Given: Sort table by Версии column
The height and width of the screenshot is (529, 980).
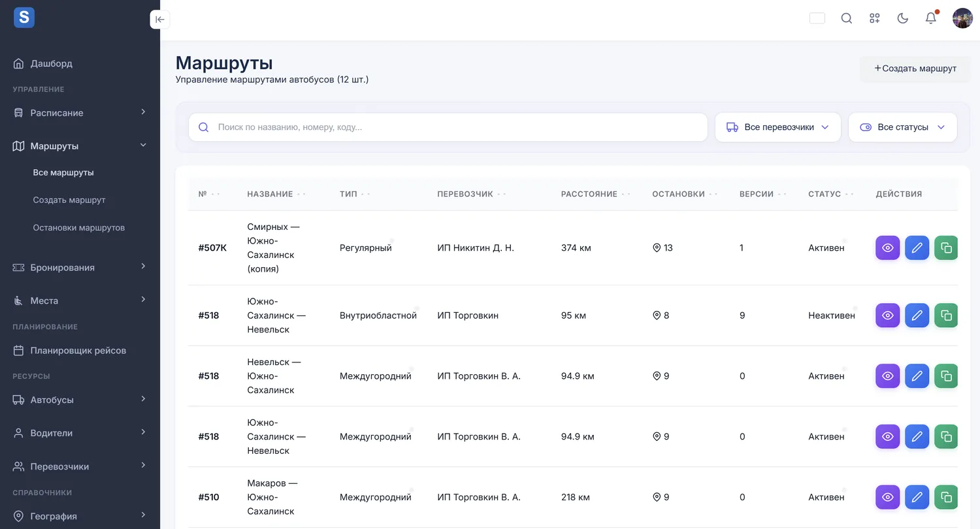Looking at the screenshot, I should point(762,194).
